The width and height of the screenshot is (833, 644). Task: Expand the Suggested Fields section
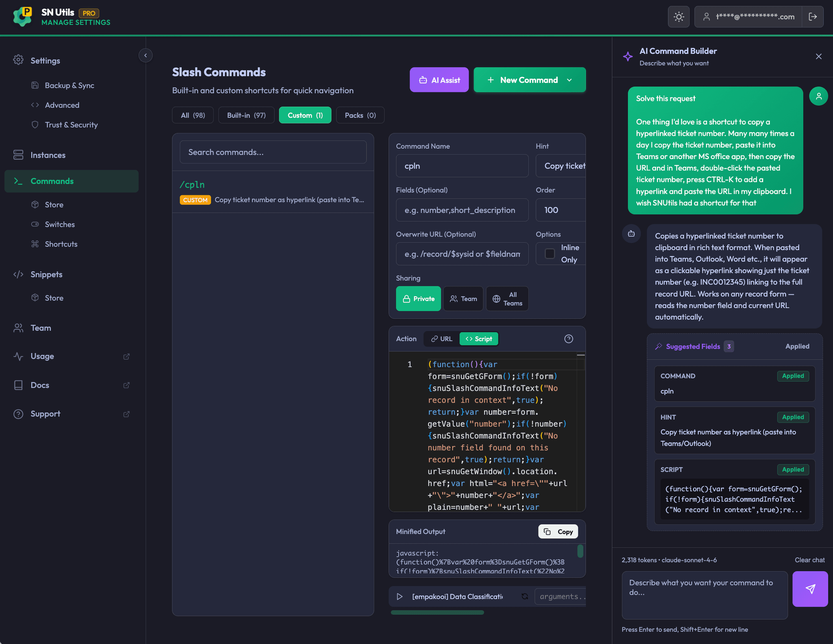(693, 346)
